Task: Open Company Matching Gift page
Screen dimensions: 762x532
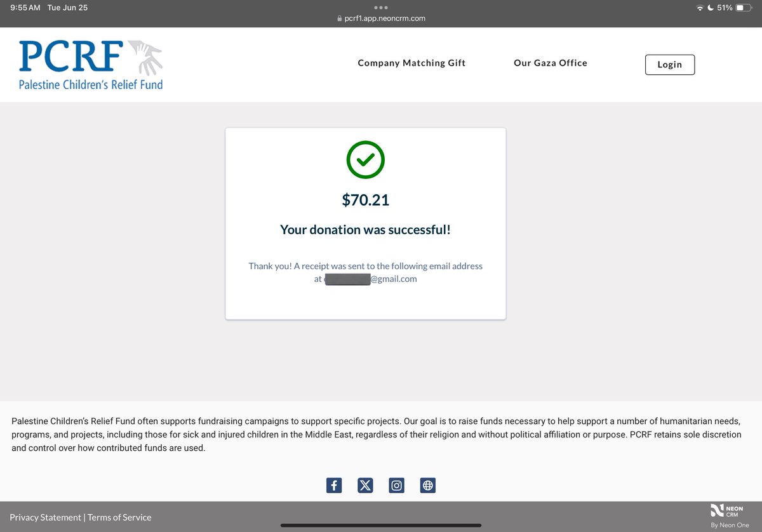Action: tap(411, 63)
